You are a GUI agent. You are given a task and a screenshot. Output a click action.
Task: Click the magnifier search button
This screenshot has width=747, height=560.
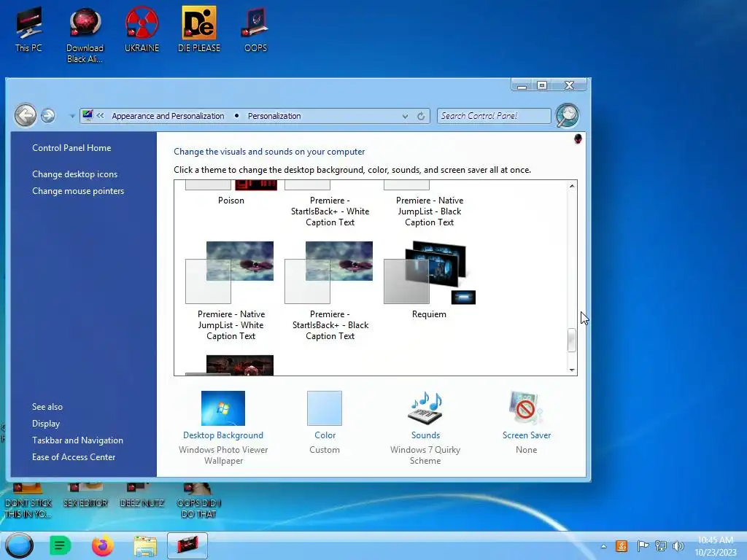click(567, 116)
